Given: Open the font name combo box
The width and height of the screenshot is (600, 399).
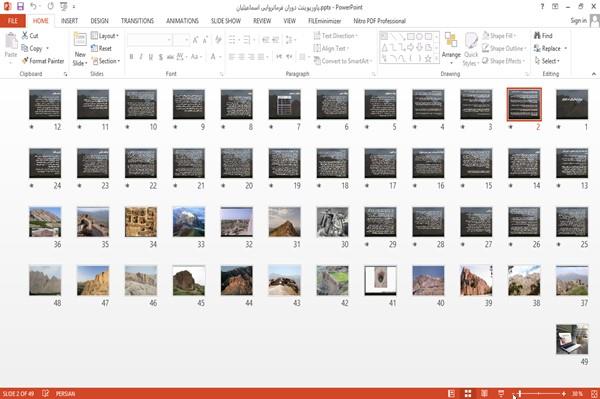Looking at the screenshot, I should tap(149, 39).
